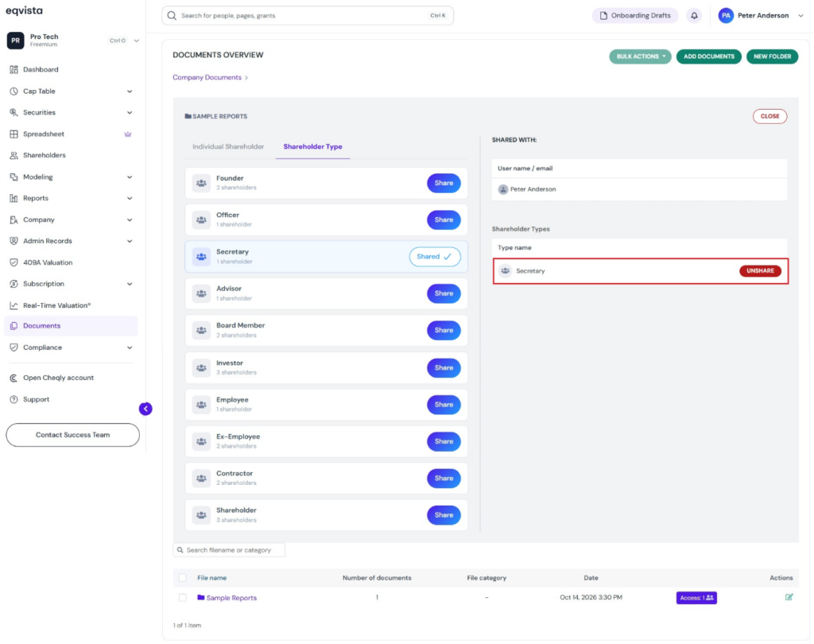
Task: Select the Shareholder Type tab
Action: pyautogui.click(x=312, y=146)
